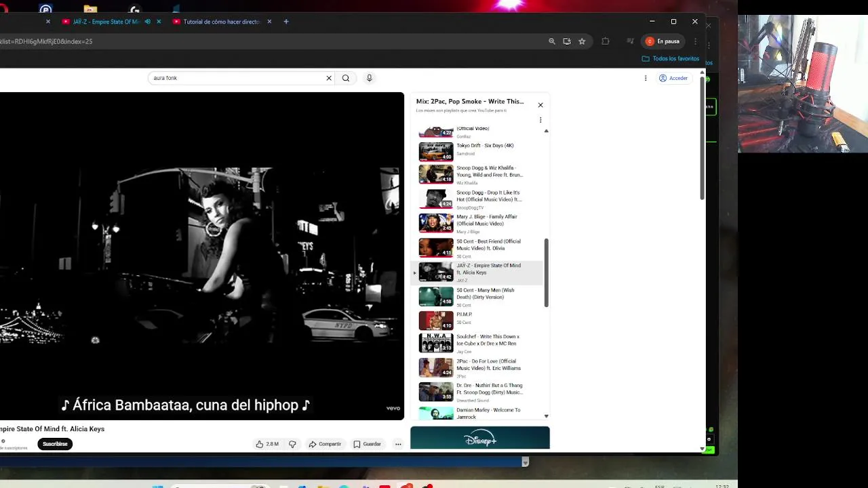Click the playlist scroll-up arrow
The width and height of the screenshot is (868, 488).
[x=546, y=131]
